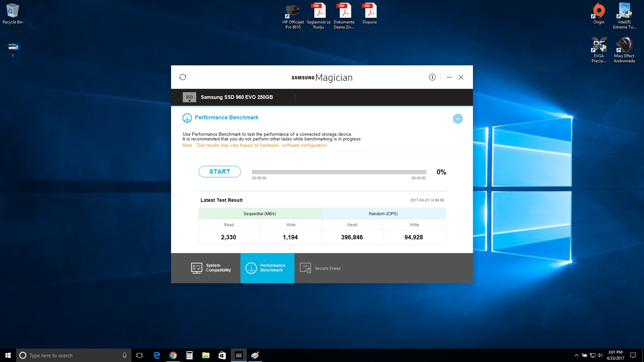
Task: Open the clock and calendar
Action: (x=615, y=355)
